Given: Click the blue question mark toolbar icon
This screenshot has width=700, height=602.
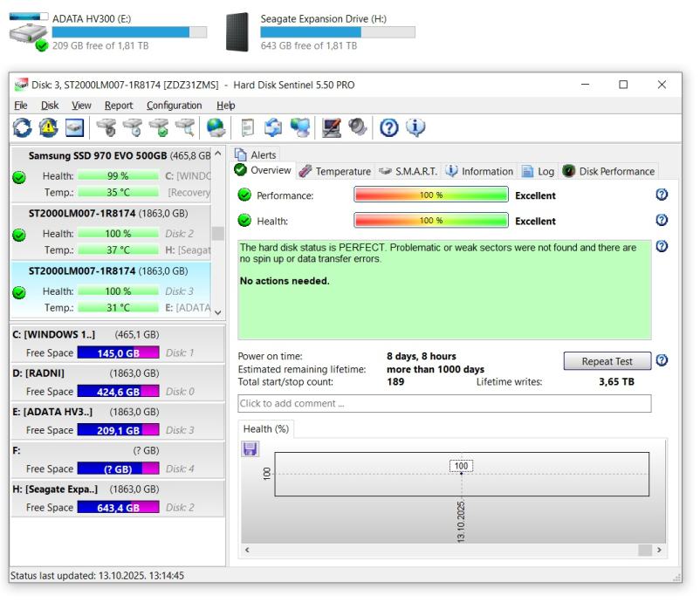Looking at the screenshot, I should [x=390, y=127].
